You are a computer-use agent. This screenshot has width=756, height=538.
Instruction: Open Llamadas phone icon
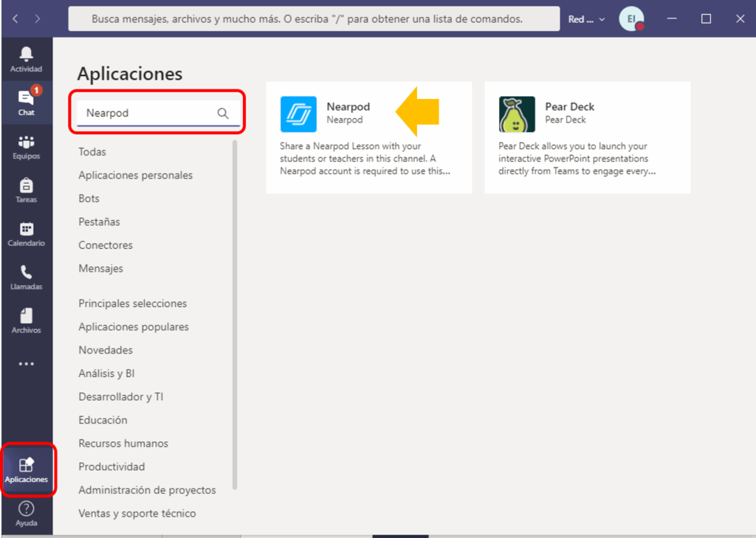point(26,276)
